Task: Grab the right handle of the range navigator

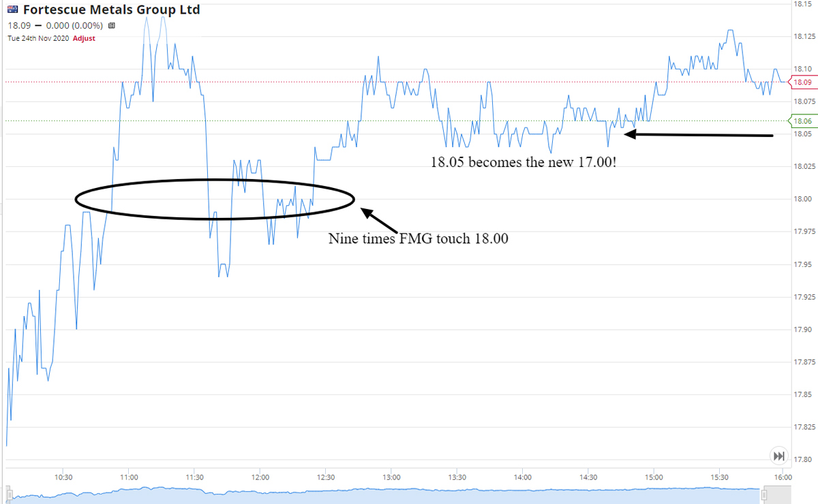Action: click(764, 495)
